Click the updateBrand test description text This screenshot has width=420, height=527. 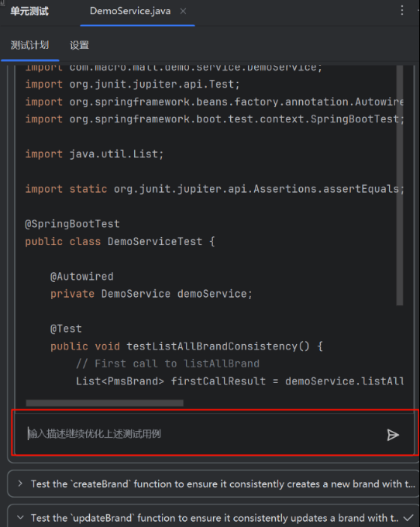[x=215, y=518]
